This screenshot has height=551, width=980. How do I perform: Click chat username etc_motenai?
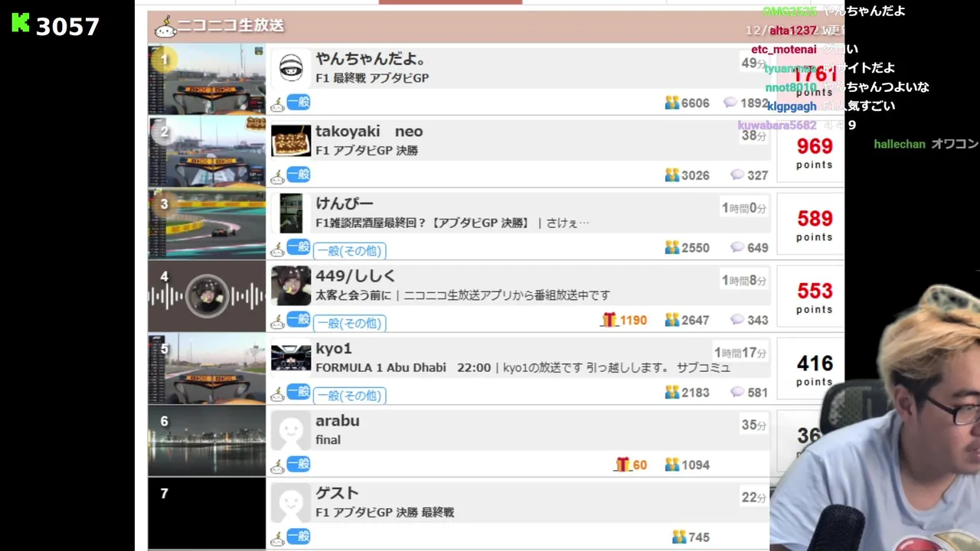(783, 49)
